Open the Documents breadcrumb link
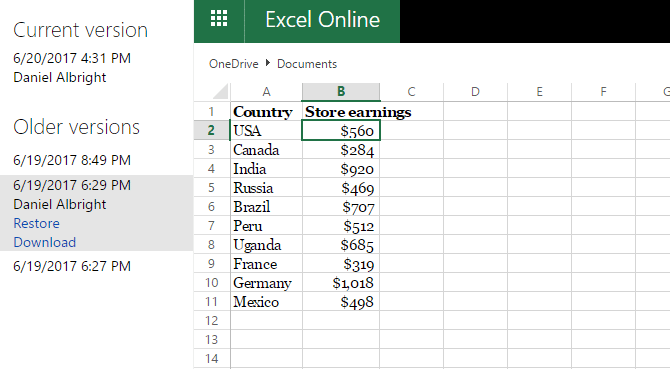 pyautogui.click(x=307, y=64)
